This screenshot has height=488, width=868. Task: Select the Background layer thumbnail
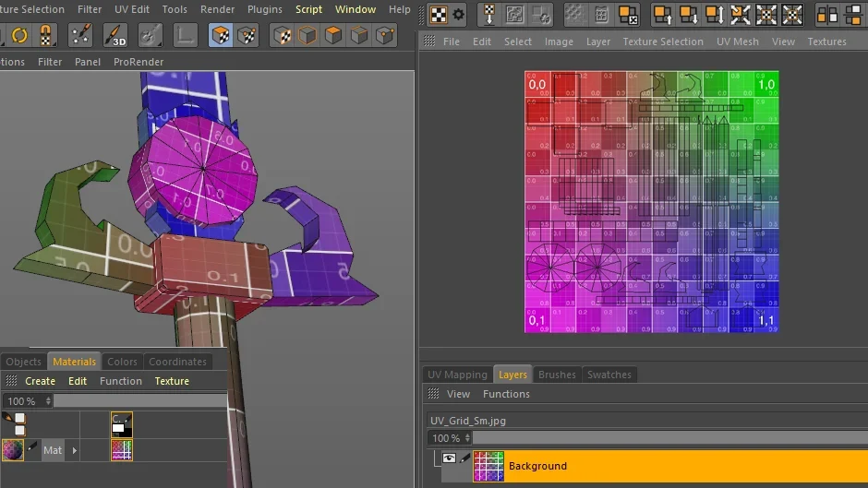[488, 466]
